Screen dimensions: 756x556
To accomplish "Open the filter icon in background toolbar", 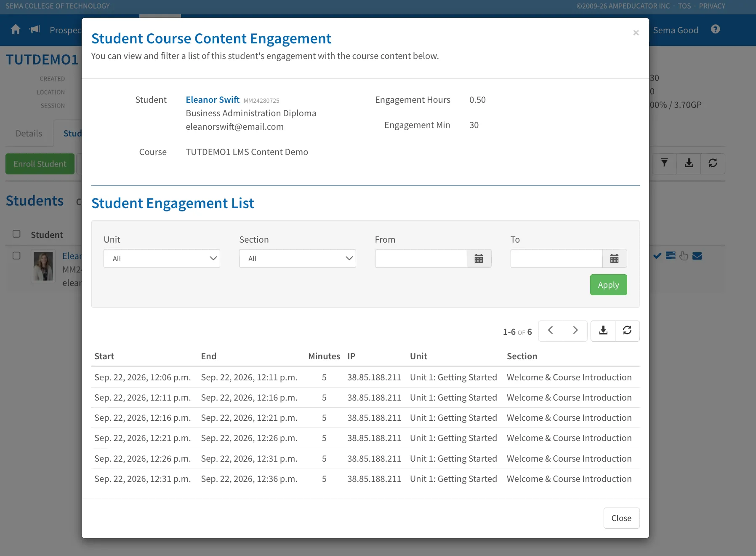I will point(664,163).
